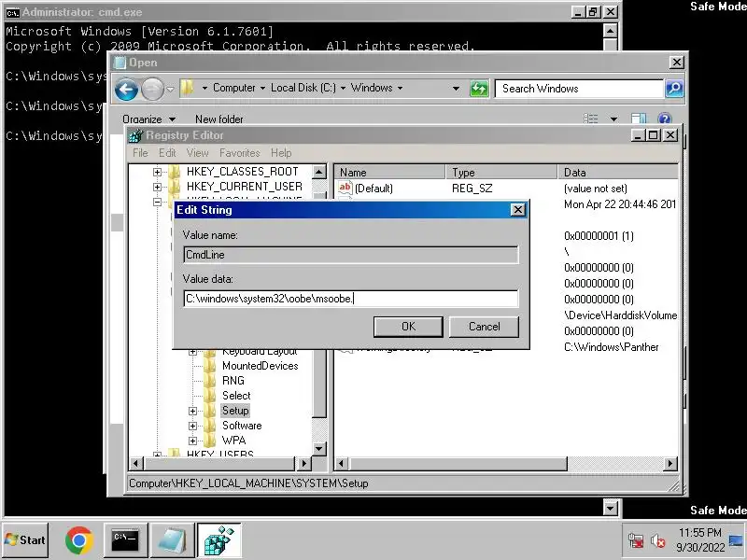Open view options dropdown arrow
This screenshot has height=560, width=747.
tap(613, 119)
